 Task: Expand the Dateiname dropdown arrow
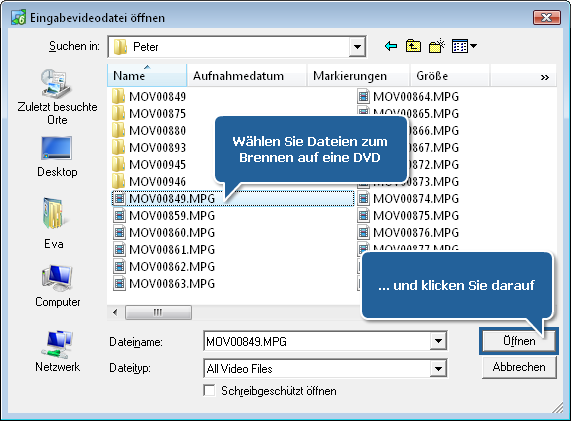click(x=438, y=341)
